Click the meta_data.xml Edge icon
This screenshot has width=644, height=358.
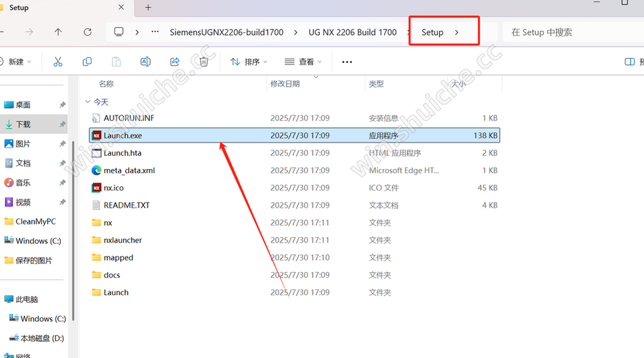click(x=97, y=170)
